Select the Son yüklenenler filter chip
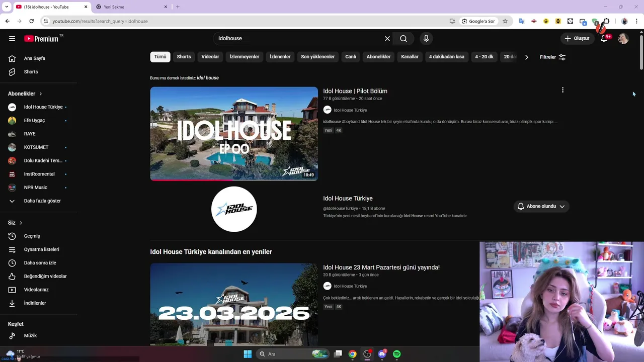Image resolution: width=644 pixels, height=362 pixels. tap(318, 57)
